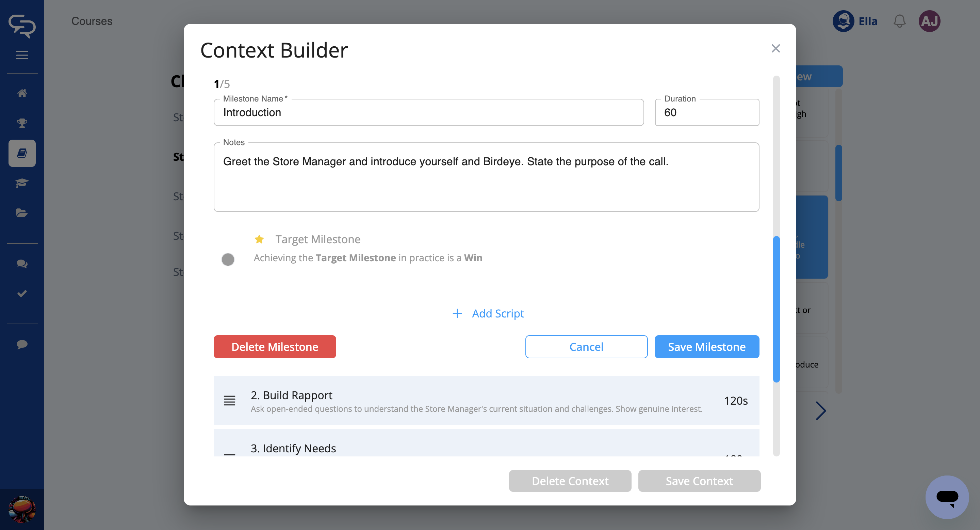This screenshot has height=530, width=980.
Task: Click the right chevron arrow behind dialog
Action: 821,411
